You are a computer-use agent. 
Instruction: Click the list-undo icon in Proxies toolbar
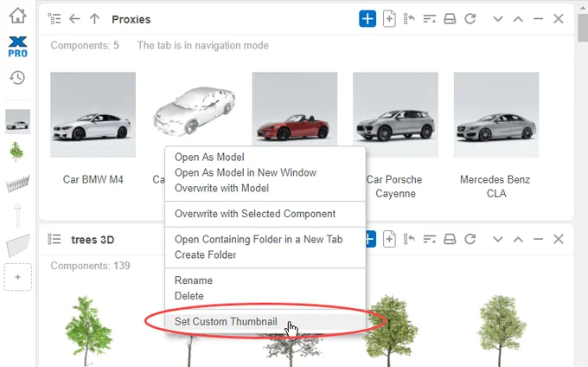point(409,19)
